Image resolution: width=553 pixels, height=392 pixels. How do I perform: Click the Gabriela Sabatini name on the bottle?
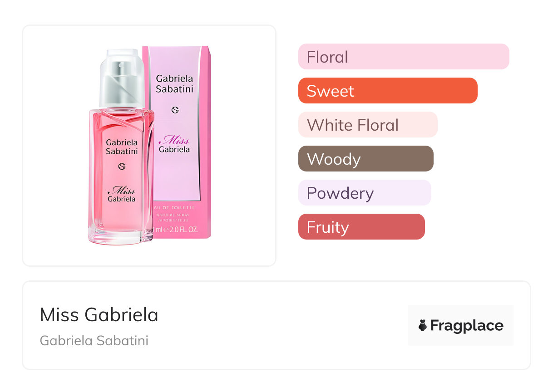click(x=122, y=147)
